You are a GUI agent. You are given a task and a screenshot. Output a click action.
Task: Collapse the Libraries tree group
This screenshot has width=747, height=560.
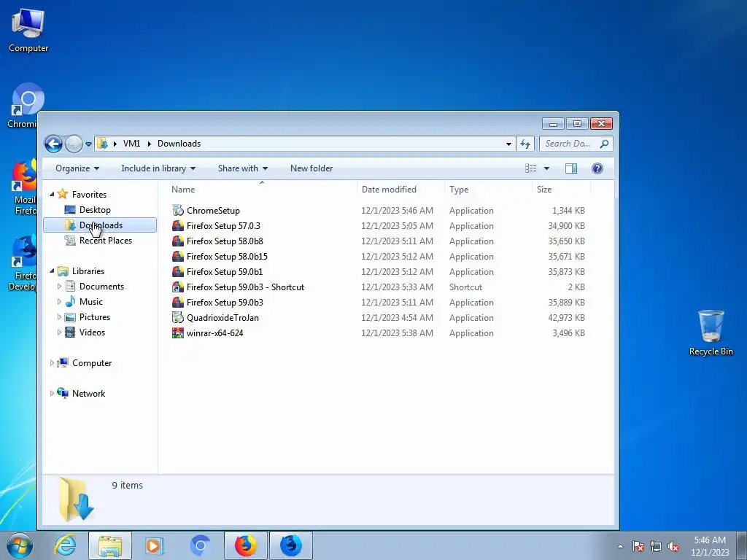click(52, 271)
